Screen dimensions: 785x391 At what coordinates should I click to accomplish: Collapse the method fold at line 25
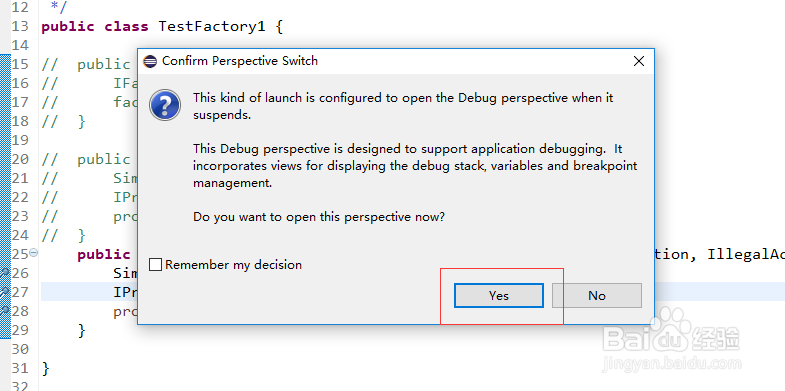click(x=34, y=253)
